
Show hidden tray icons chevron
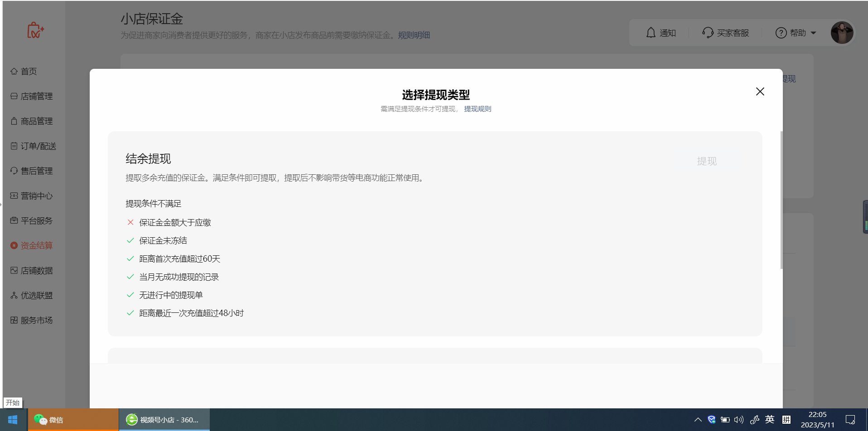pos(698,420)
